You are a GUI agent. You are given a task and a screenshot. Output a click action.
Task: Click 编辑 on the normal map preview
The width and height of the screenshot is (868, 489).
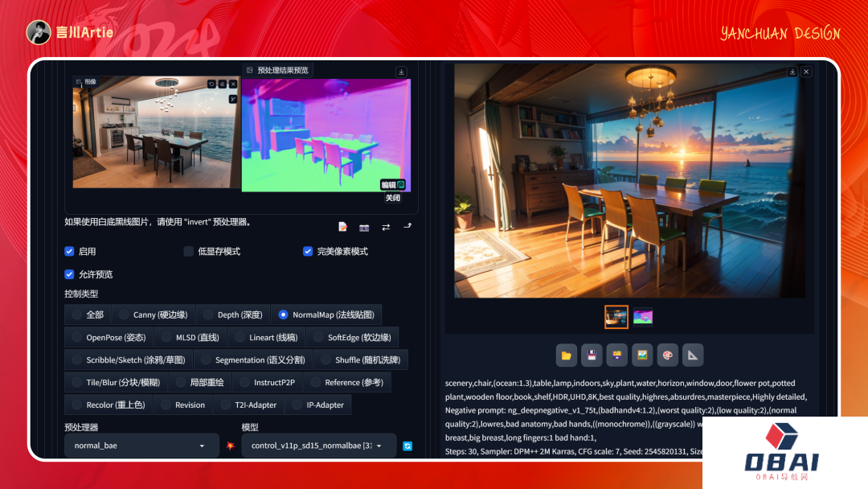tap(392, 184)
